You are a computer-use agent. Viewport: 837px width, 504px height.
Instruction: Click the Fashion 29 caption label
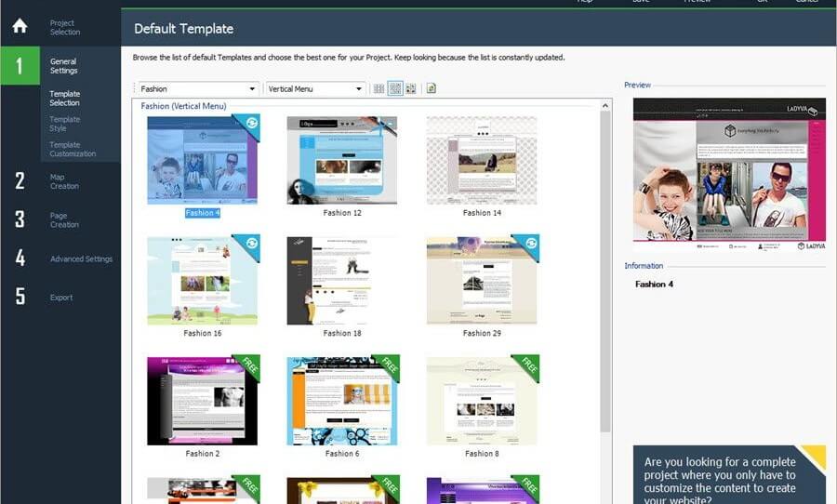[x=482, y=333]
